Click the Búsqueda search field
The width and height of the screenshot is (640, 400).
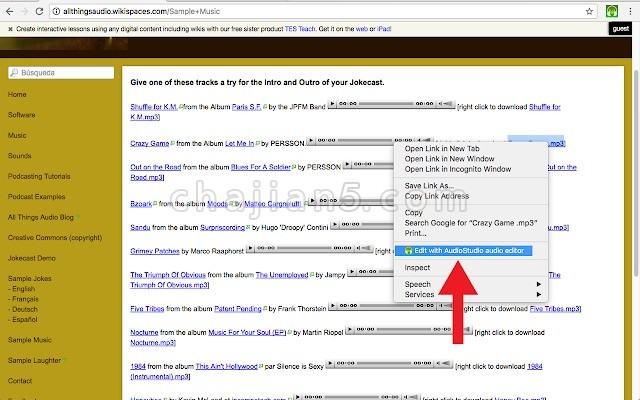tap(60, 73)
